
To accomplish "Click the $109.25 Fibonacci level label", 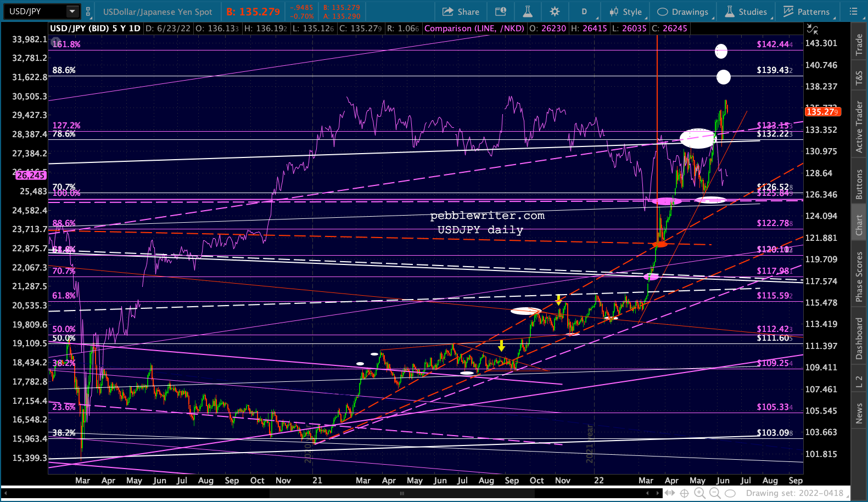I will coord(775,363).
